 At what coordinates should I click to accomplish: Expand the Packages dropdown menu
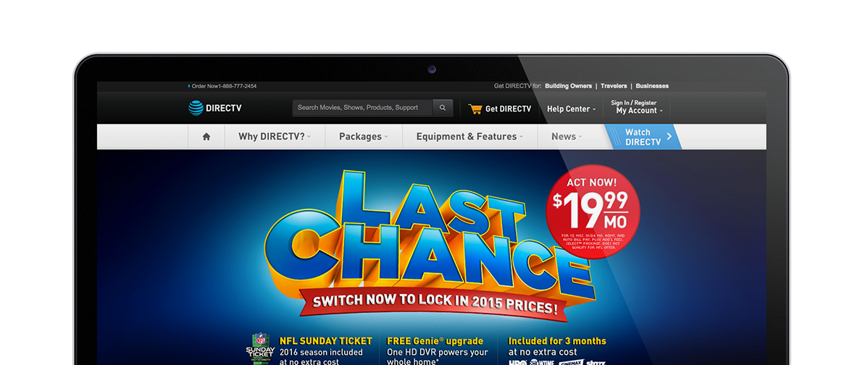363,137
